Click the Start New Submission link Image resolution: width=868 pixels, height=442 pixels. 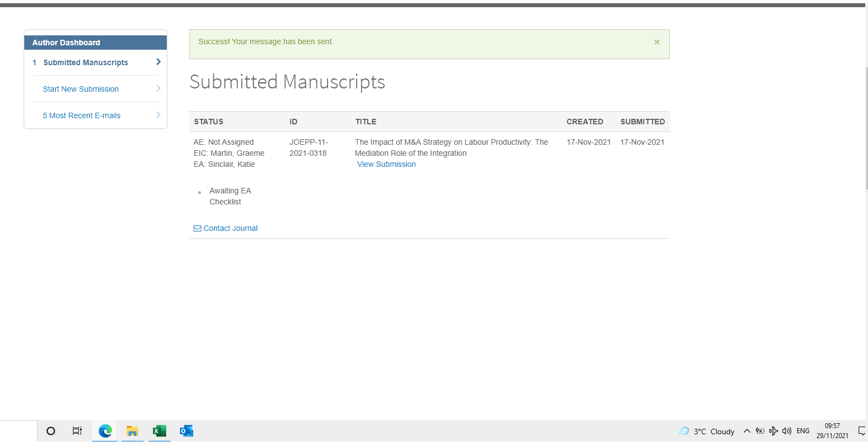pyautogui.click(x=81, y=89)
